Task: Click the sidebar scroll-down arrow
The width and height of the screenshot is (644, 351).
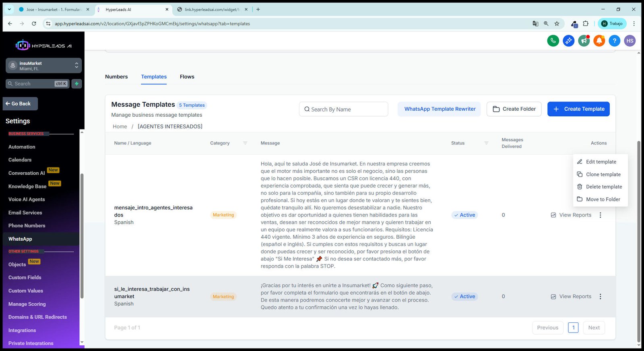Action: coord(82,343)
